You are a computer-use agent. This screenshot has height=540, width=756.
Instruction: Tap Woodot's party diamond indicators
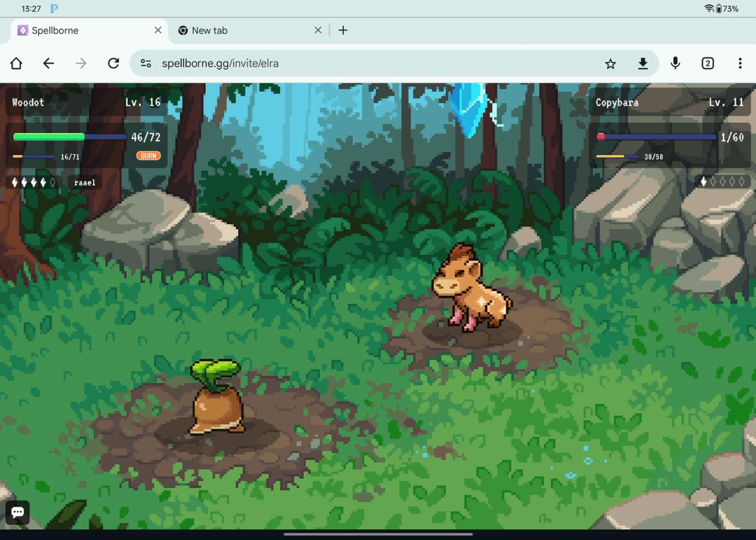(x=34, y=183)
